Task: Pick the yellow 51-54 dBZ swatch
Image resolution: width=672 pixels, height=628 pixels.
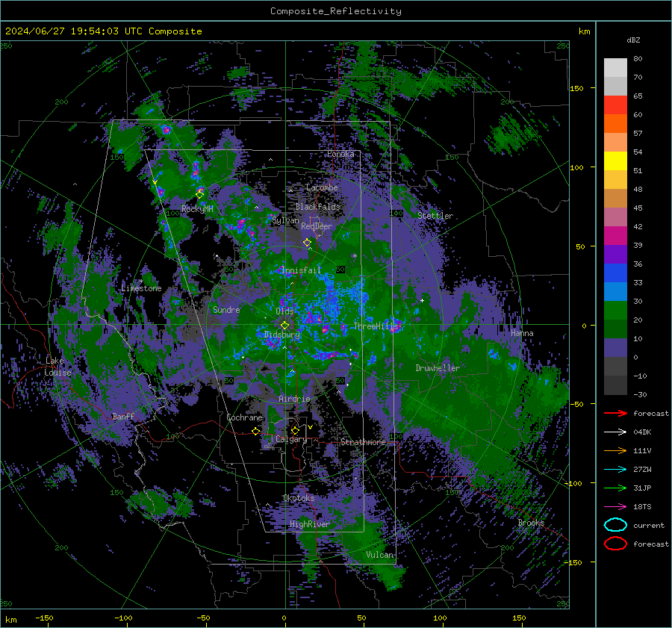Action: [x=615, y=161]
